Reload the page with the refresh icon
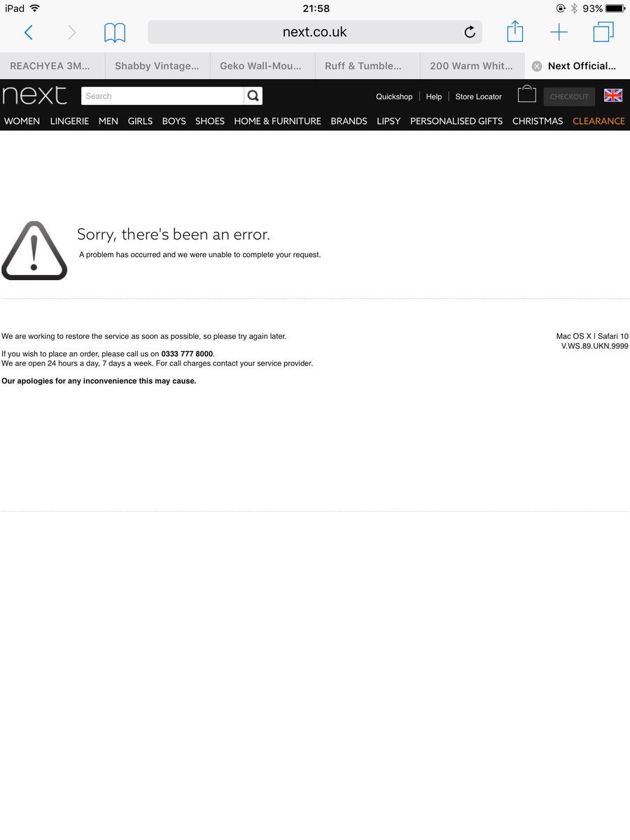Viewport: 630px width, 840px height. click(470, 32)
